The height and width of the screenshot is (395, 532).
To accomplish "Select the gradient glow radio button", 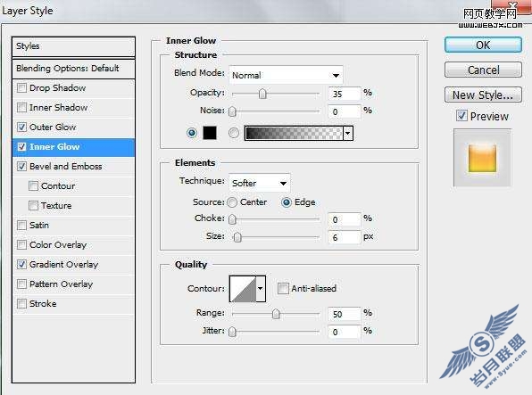I will [x=234, y=133].
